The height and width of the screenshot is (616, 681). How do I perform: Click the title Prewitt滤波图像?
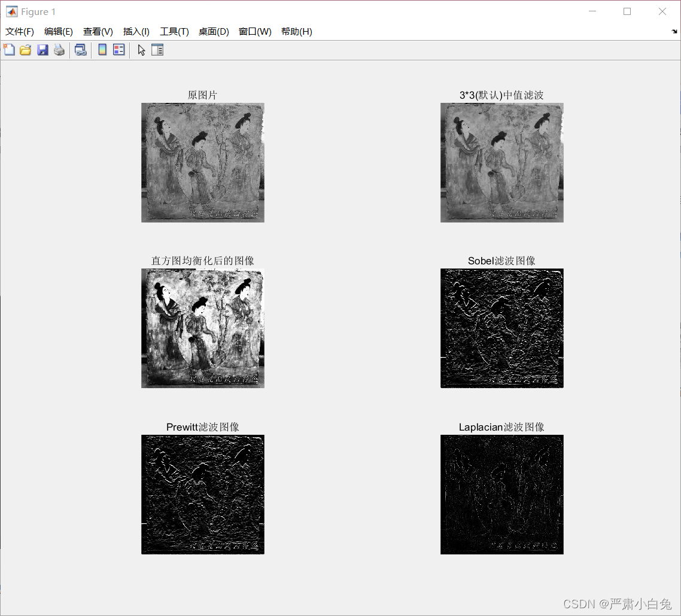(203, 427)
